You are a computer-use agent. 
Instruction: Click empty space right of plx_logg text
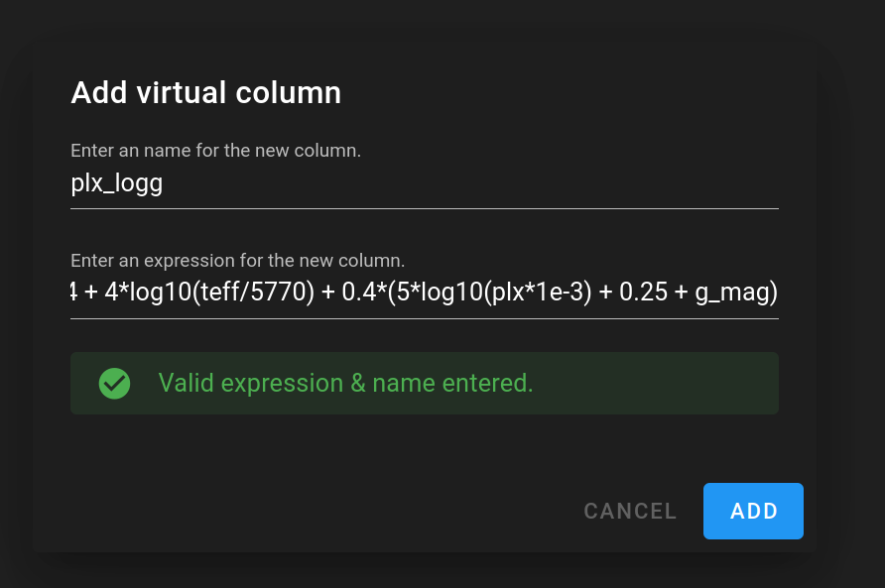point(468,184)
